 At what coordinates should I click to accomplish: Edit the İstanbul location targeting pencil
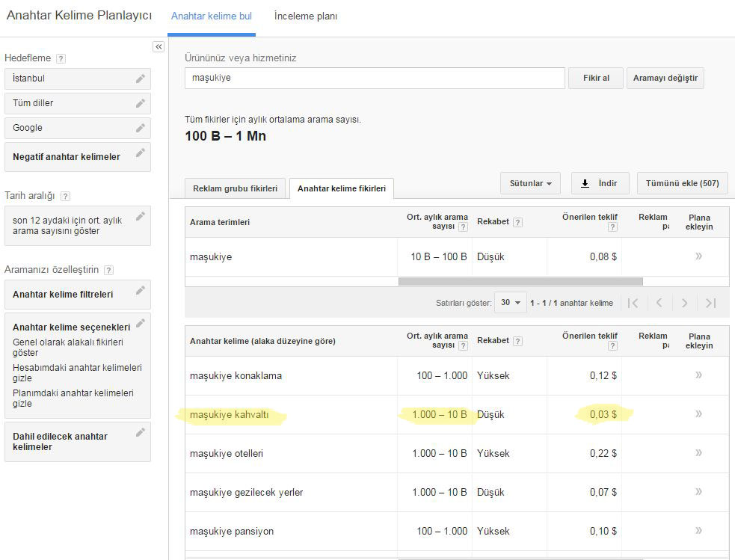pos(140,79)
